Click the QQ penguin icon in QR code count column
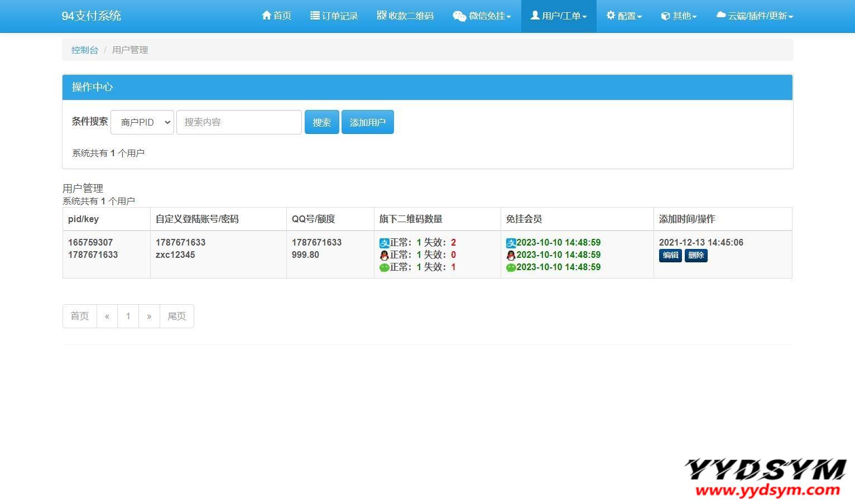The image size is (855, 504). pos(384,255)
